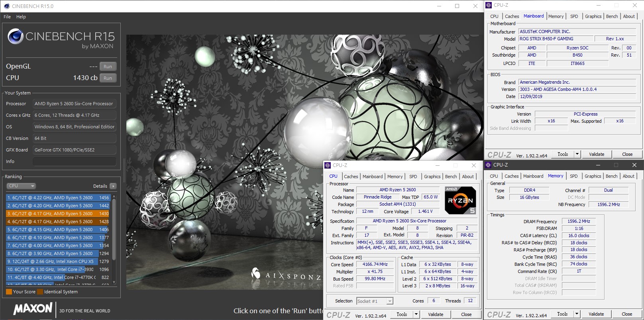Click Validate in Memory CPU-Z window

click(596, 314)
